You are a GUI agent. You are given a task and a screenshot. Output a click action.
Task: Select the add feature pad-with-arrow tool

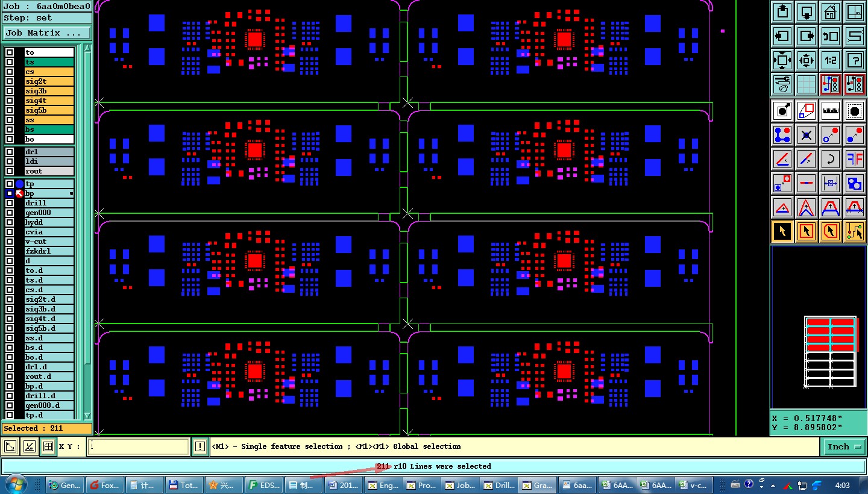point(782,111)
